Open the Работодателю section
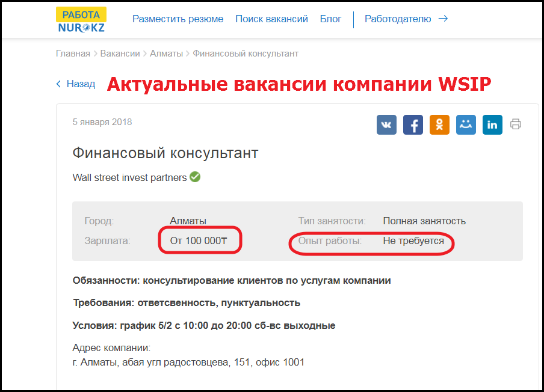 click(398, 19)
